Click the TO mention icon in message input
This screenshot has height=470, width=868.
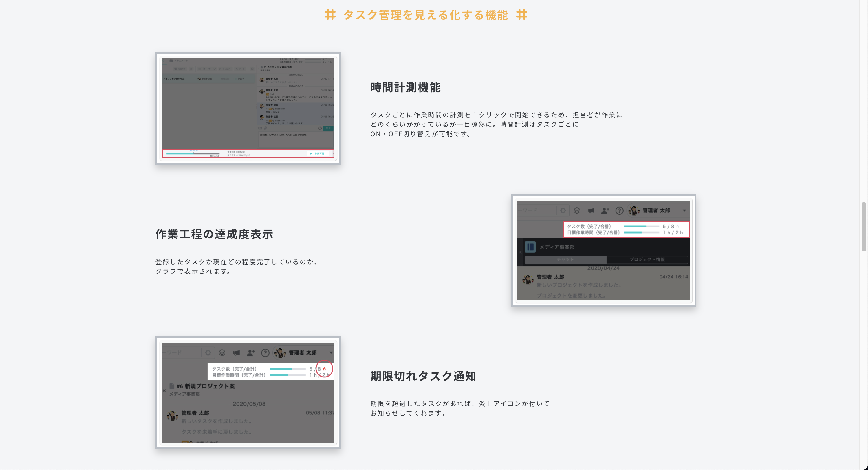coord(261,128)
